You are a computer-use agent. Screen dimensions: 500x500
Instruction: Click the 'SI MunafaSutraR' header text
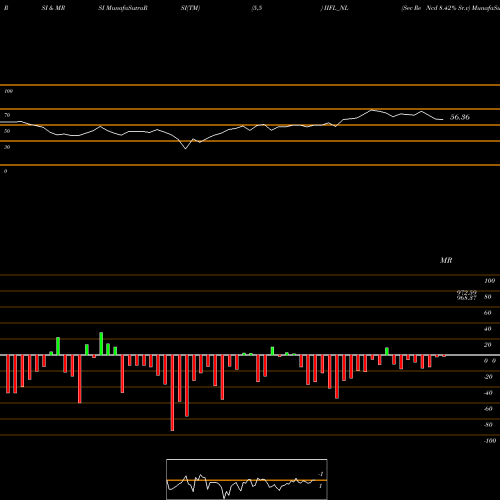coord(123,8)
